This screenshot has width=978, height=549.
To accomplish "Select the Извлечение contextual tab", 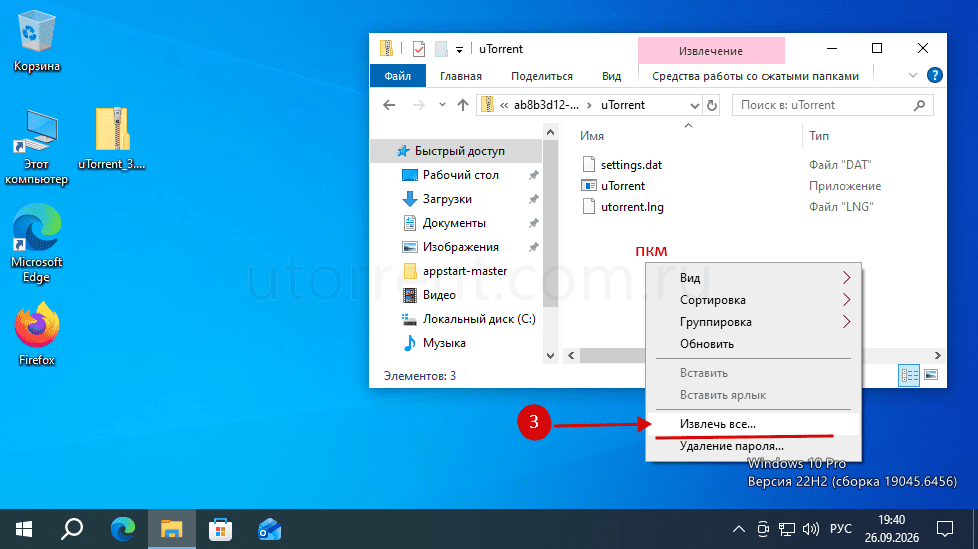I will tap(711, 51).
